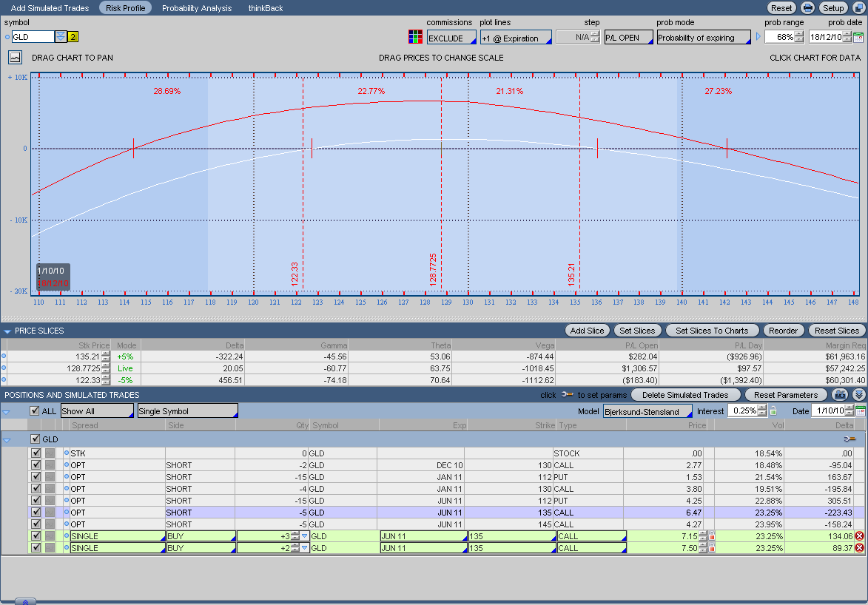Click the print icon next to Reset

click(x=808, y=8)
